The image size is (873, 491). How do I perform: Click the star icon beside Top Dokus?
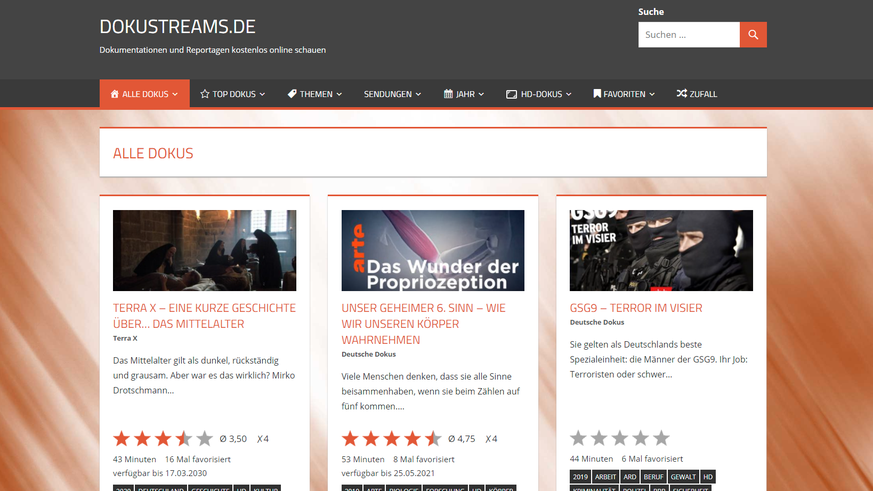pyautogui.click(x=204, y=94)
